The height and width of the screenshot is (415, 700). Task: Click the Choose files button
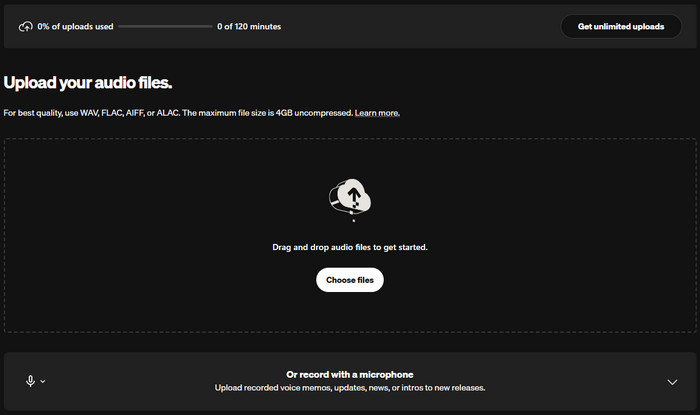[350, 280]
